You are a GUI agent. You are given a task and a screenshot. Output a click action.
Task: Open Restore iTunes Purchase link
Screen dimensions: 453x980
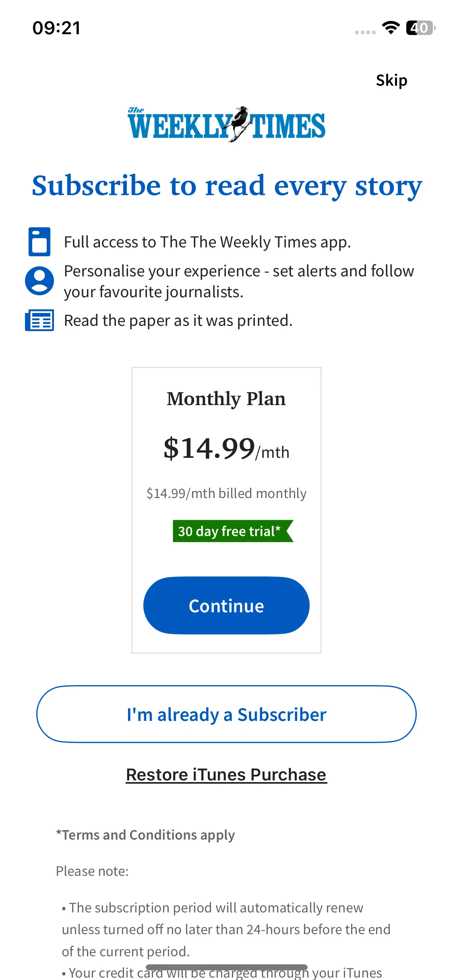tap(226, 774)
